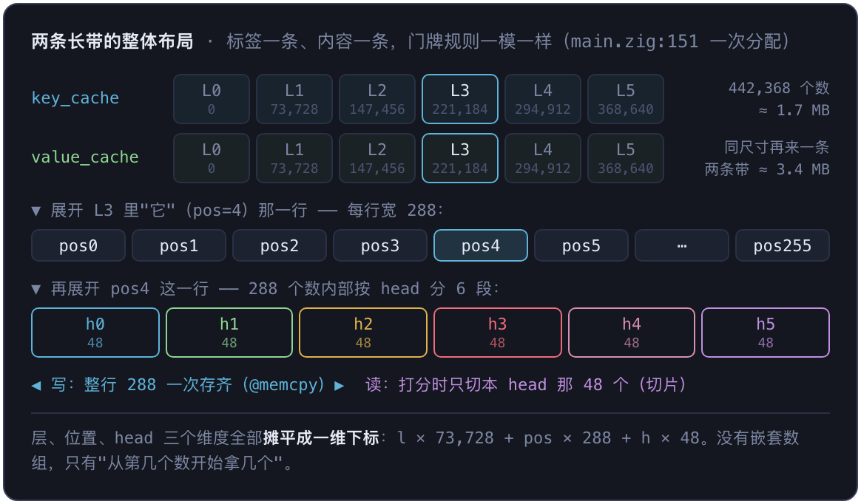Select L4 block in value_cache row
Screen dimensions: 861x504
543,158
